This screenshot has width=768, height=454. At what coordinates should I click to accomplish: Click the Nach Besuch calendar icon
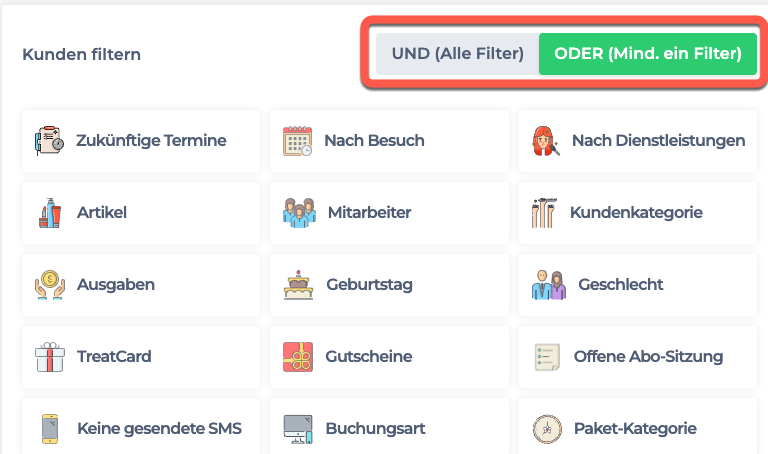(297, 141)
